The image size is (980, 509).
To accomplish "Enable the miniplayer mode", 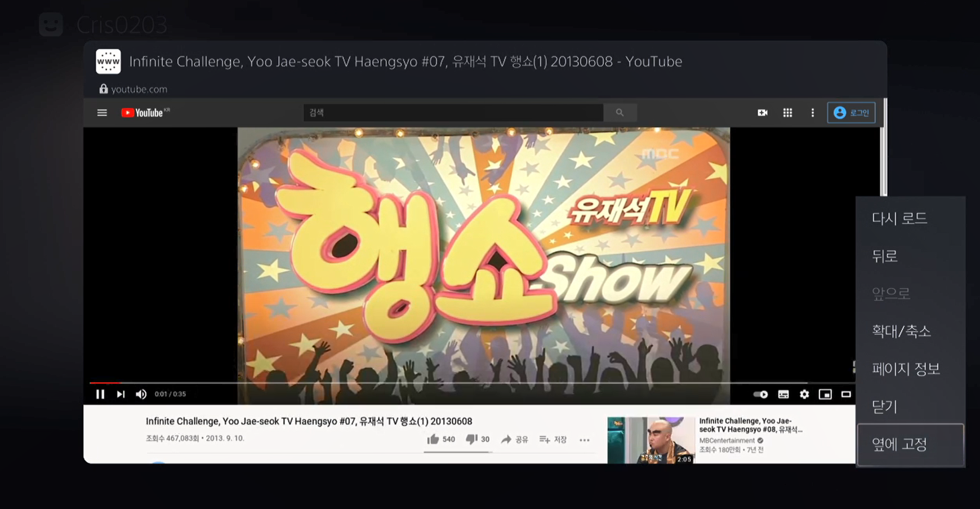I will point(825,394).
